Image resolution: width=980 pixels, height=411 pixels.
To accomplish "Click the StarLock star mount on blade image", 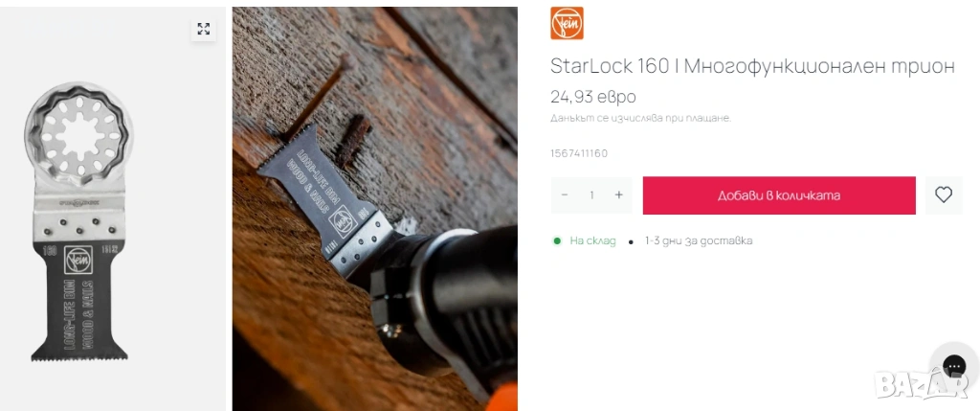I will coord(79,136).
